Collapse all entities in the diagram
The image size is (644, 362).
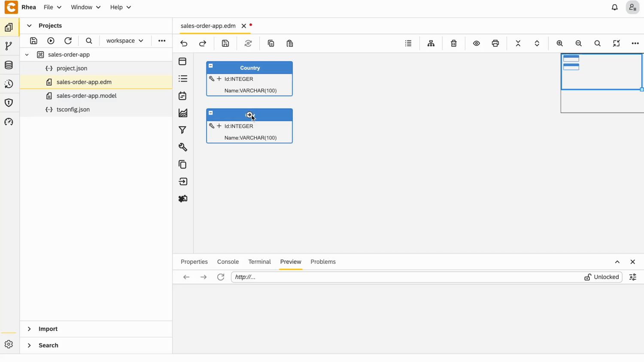[518, 43]
